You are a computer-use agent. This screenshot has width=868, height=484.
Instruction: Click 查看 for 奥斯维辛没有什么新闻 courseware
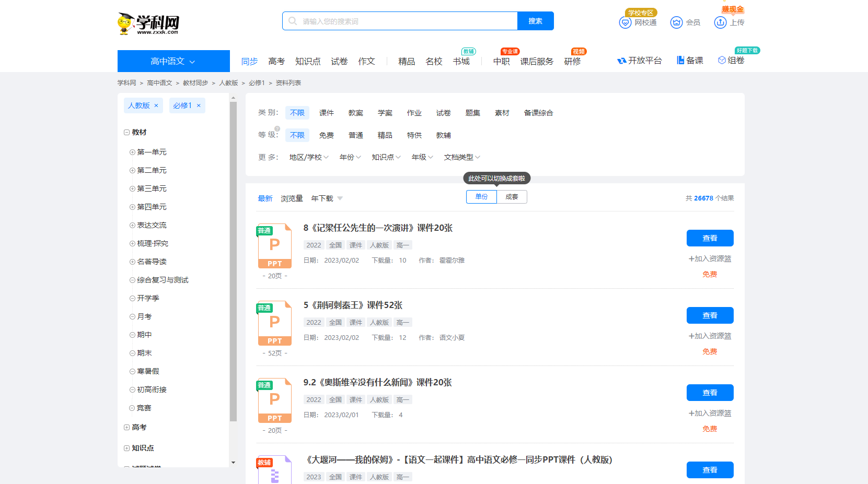(x=710, y=392)
